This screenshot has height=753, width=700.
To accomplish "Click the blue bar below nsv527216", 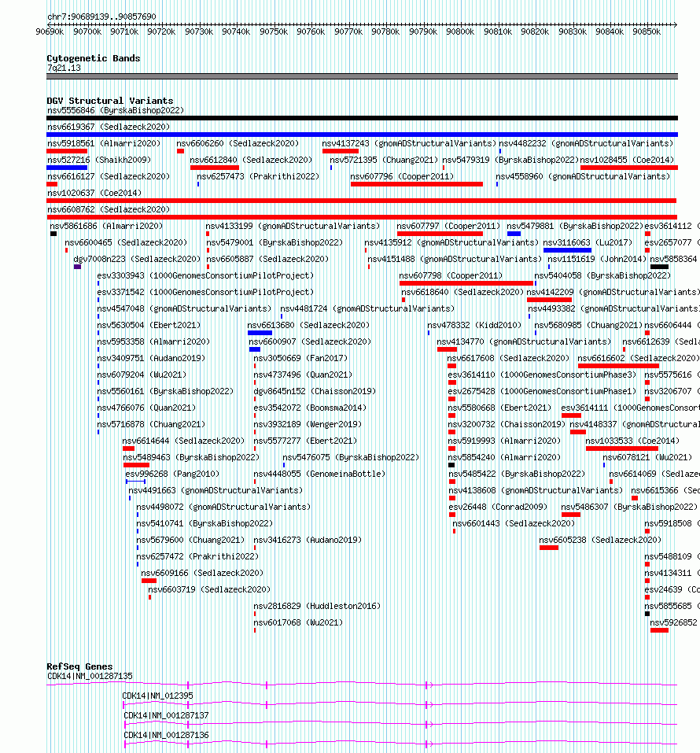I will (67, 168).
